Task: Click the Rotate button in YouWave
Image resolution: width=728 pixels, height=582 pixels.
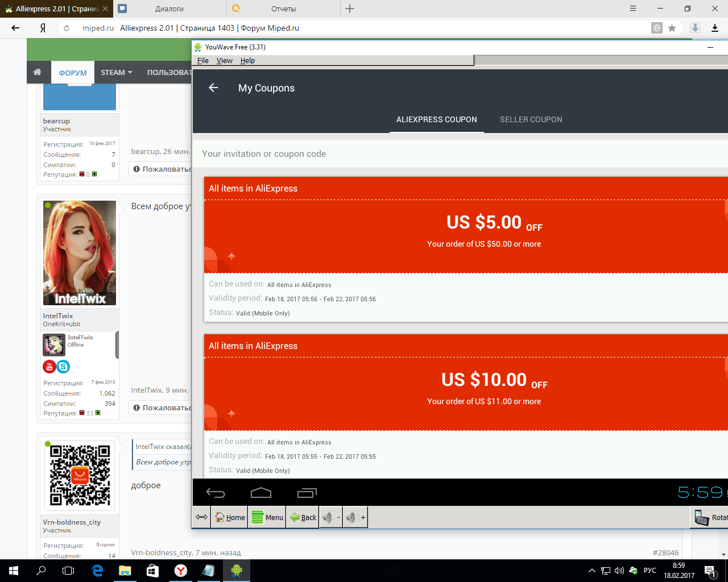Action: tap(710, 517)
